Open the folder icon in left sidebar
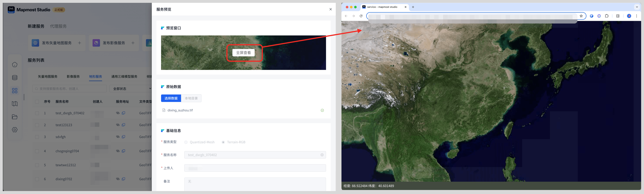 (15, 117)
